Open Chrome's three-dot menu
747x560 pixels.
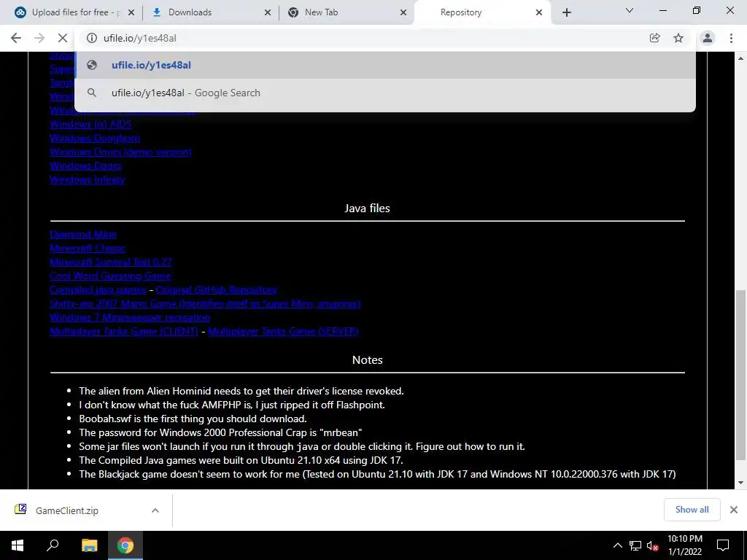tap(731, 38)
